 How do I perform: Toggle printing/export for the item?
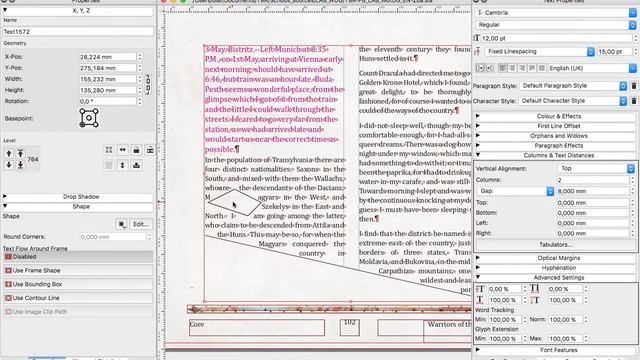pos(136,165)
